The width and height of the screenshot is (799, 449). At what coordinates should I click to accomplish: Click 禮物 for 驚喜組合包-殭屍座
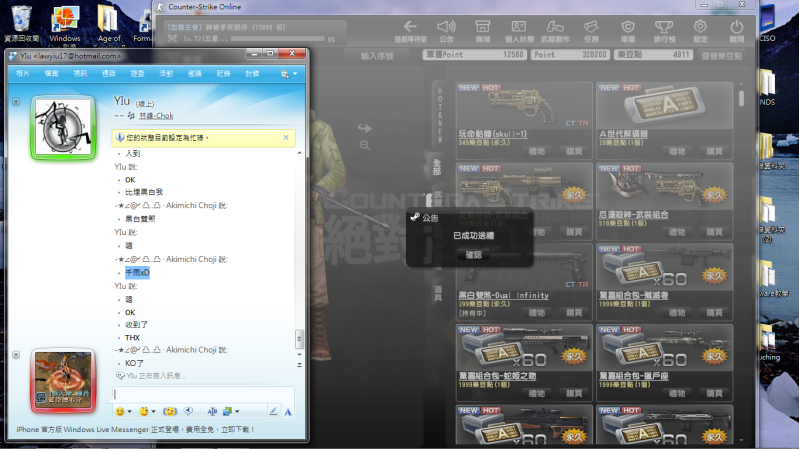point(677,393)
